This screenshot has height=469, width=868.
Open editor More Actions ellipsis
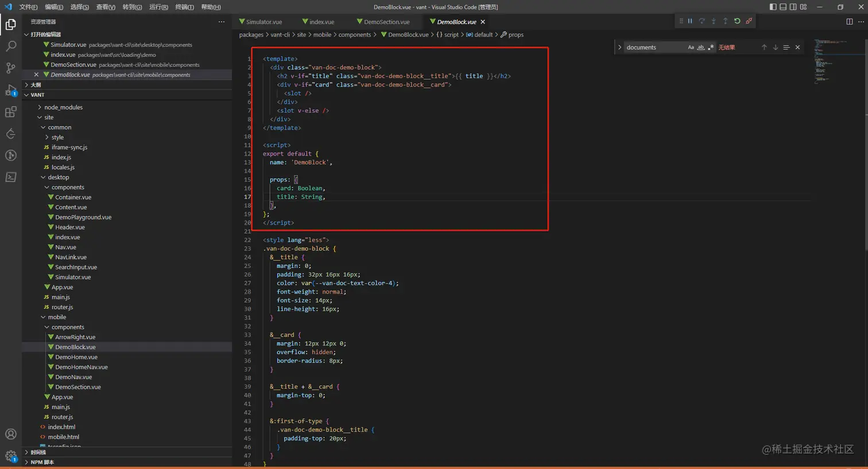861,22
